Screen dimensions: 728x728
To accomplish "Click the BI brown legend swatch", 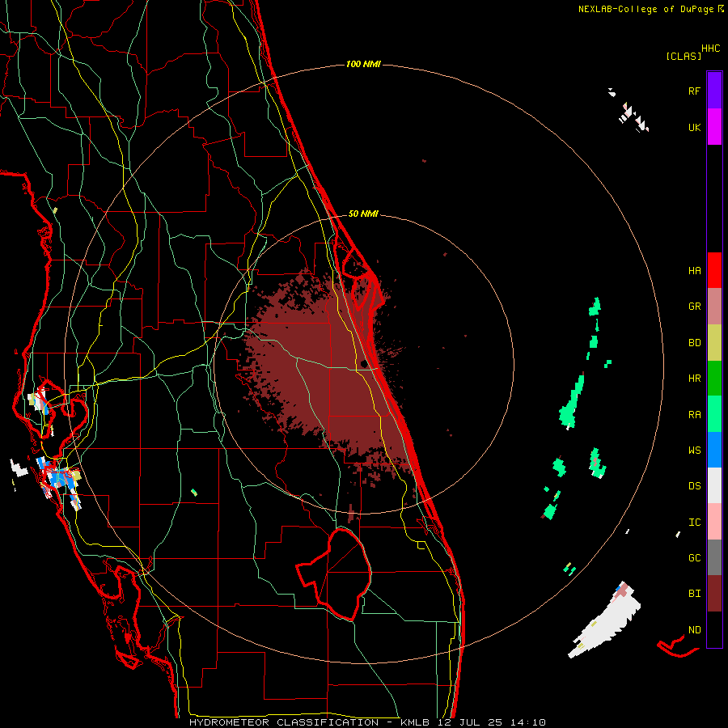I will (714, 594).
